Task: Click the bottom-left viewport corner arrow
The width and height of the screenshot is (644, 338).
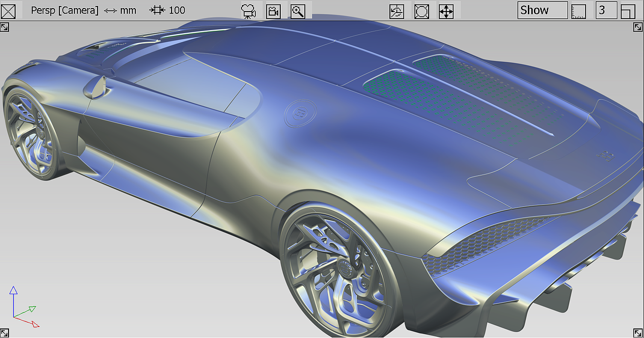Action: tap(5, 332)
